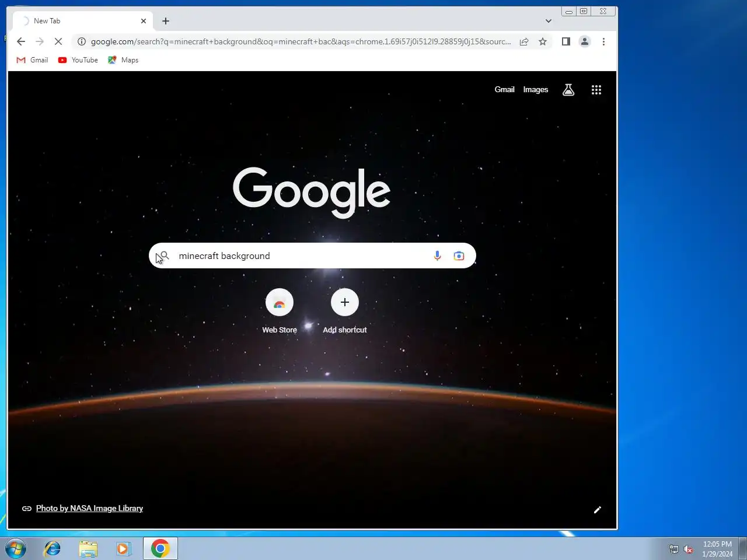The width and height of the screenshot is (747, 560).
Task: Open the Chrome side panel
Action: (x=566, y=41)
